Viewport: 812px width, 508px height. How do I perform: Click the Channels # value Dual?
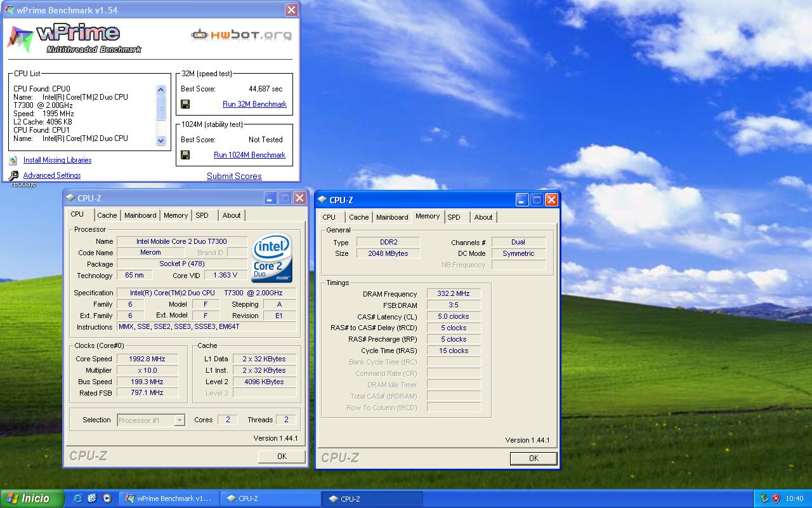pos(518,242)
